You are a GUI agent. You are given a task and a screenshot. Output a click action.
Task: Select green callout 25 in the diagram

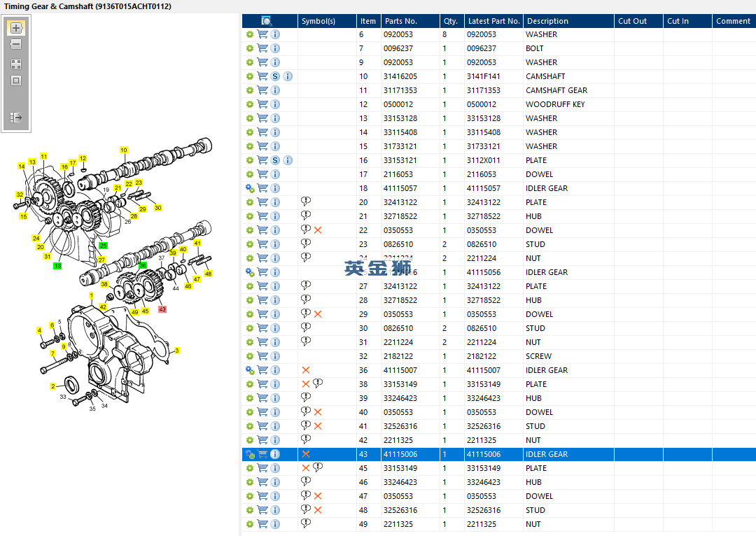pos(103,246)
